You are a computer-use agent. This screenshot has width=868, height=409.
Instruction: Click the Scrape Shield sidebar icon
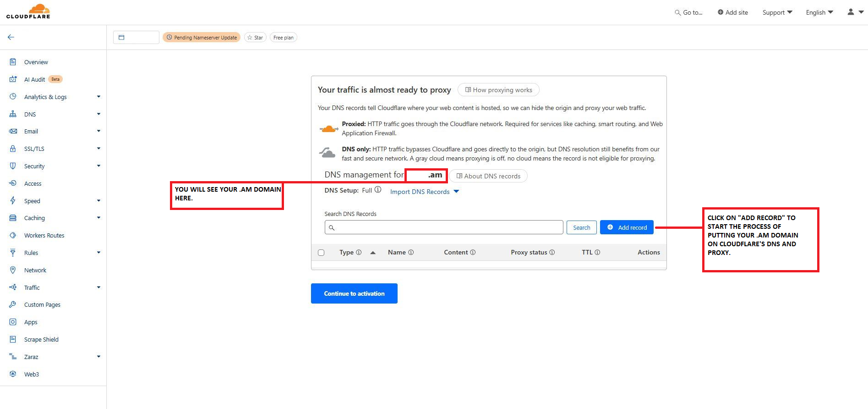[x=13, y=339]
